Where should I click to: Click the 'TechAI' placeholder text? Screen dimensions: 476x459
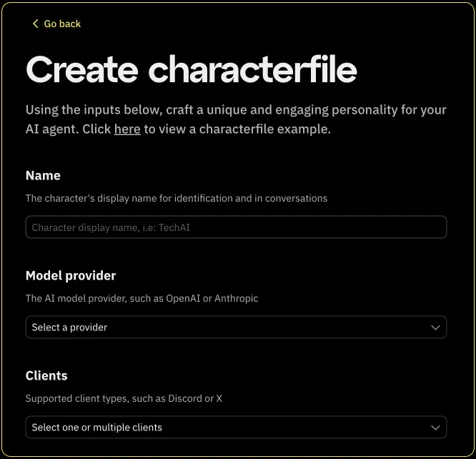tap(174, 227)
